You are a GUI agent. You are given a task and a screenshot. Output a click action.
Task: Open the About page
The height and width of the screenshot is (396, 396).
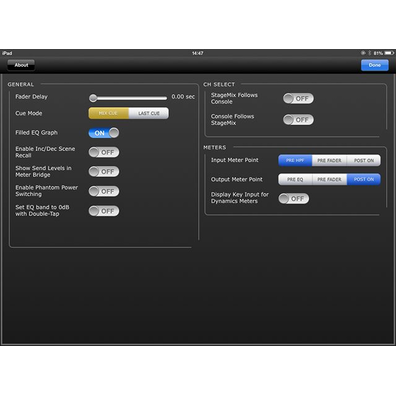21,65
